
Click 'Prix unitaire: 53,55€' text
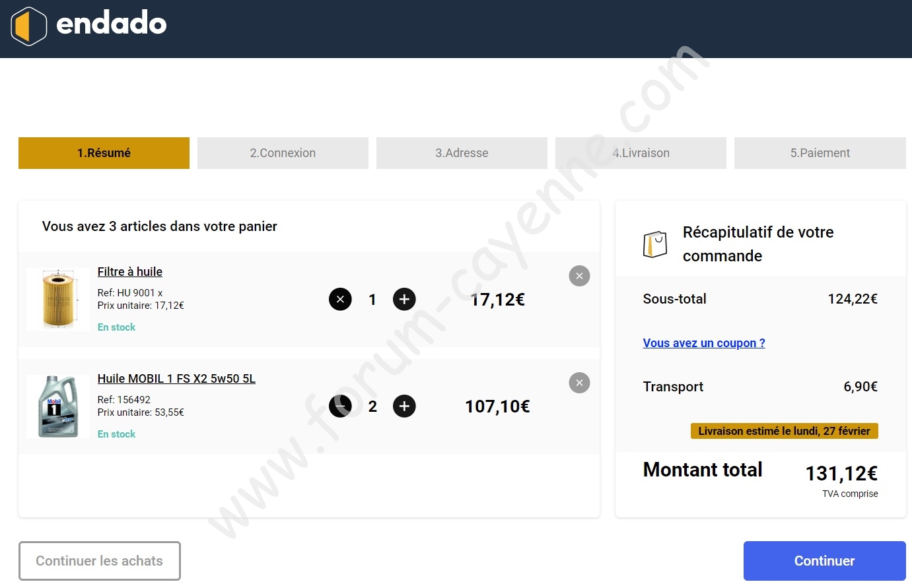coord(141,412)
